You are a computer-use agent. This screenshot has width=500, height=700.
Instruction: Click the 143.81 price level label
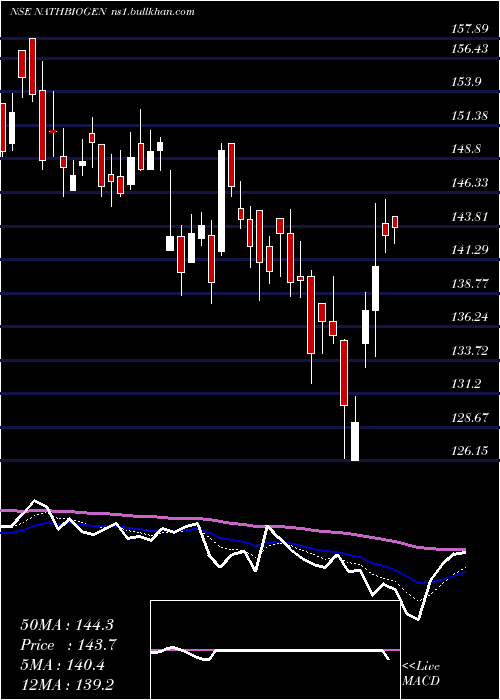tap(470, 217)
